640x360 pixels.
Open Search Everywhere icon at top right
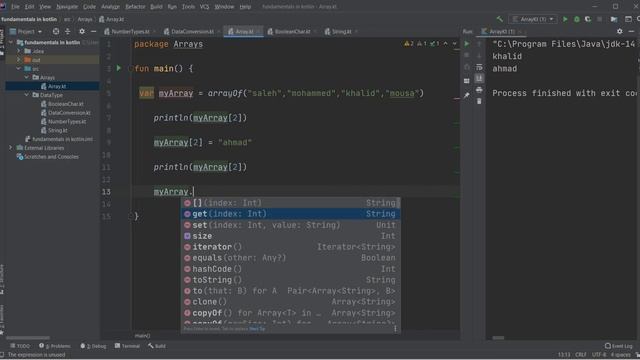click(638, 19)
